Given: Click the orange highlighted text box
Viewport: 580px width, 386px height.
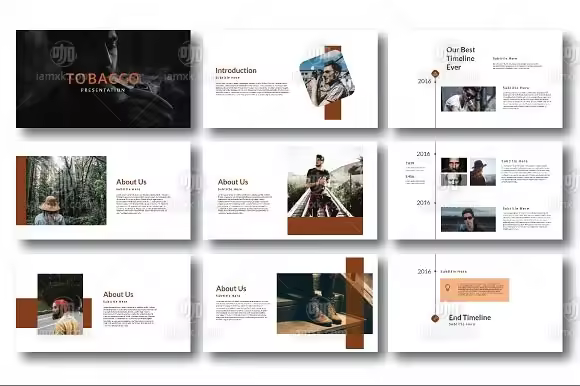Looking at the screenshot, I should (475, 290).
